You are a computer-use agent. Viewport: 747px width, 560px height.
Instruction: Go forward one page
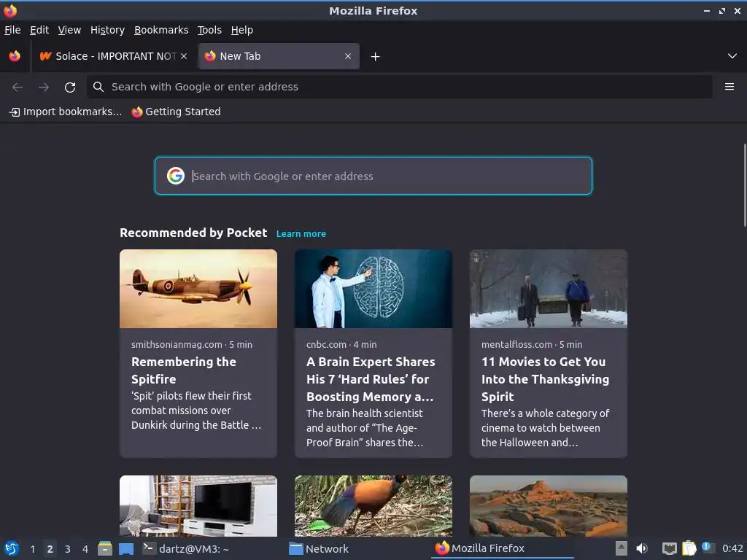click(x=44, y=87)
